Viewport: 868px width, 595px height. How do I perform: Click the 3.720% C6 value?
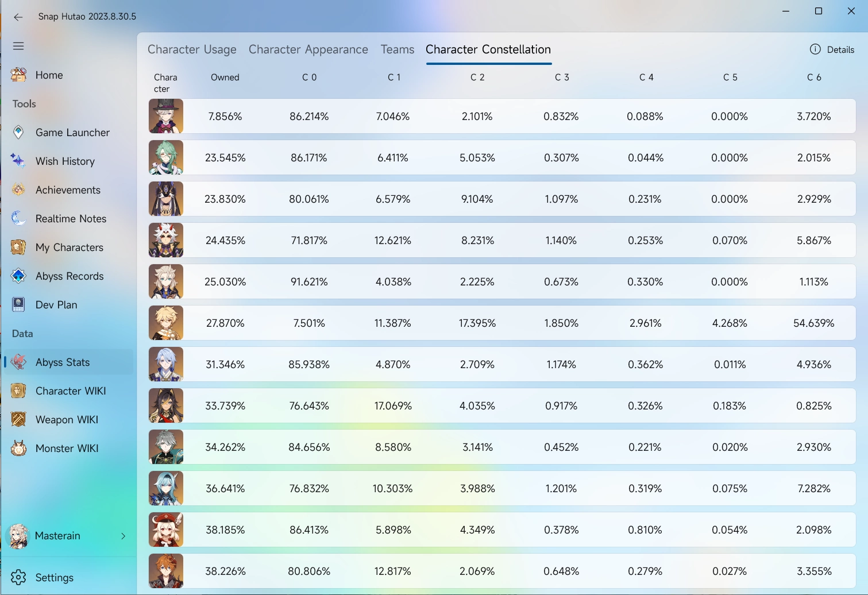tap(814, 117)
